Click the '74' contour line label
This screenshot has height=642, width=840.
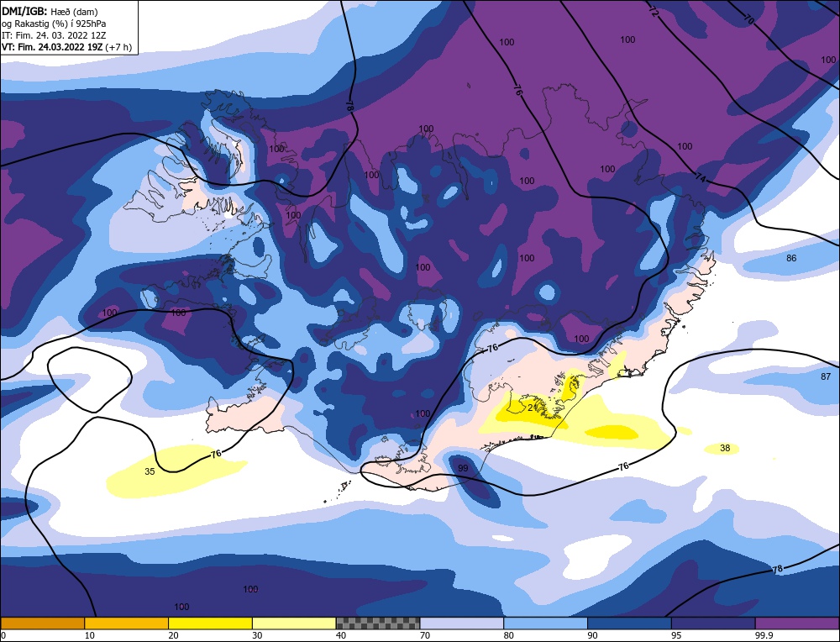tap(701, 178)
